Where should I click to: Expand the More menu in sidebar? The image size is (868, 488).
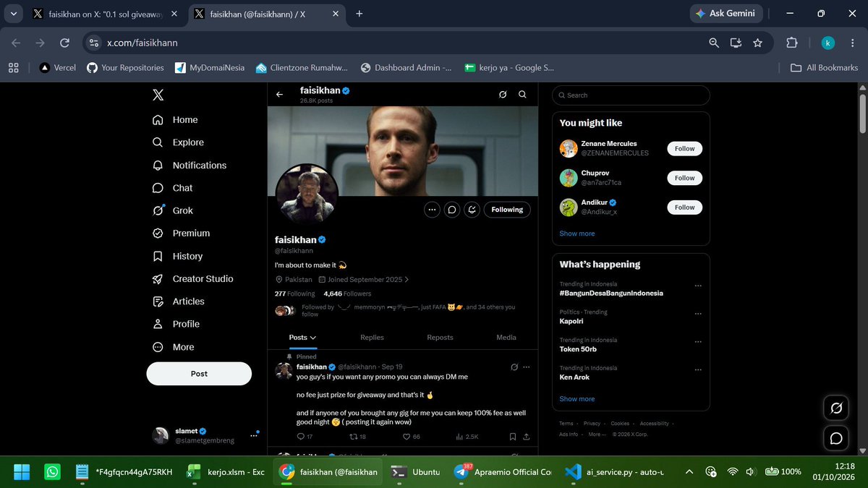click(x=174, y=347)
